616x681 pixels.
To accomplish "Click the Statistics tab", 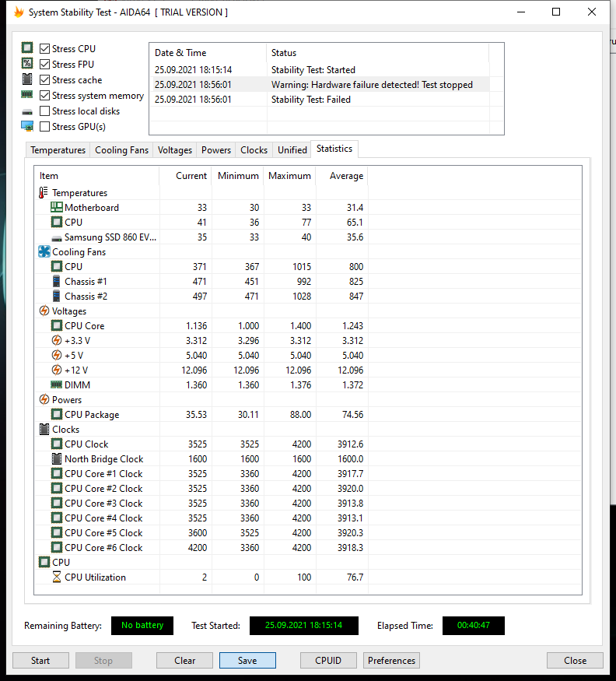I will click(334, 149).
